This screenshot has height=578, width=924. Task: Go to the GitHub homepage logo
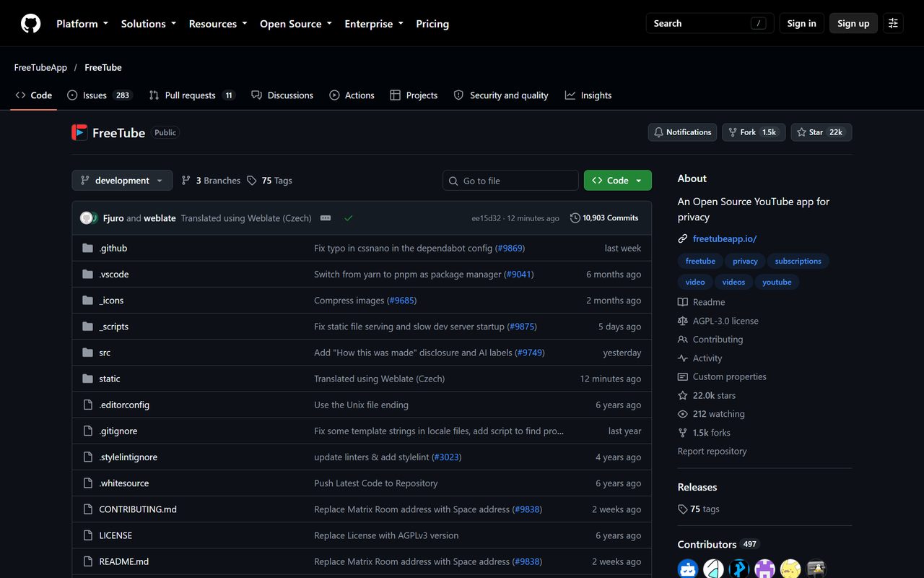pos(30,24)
